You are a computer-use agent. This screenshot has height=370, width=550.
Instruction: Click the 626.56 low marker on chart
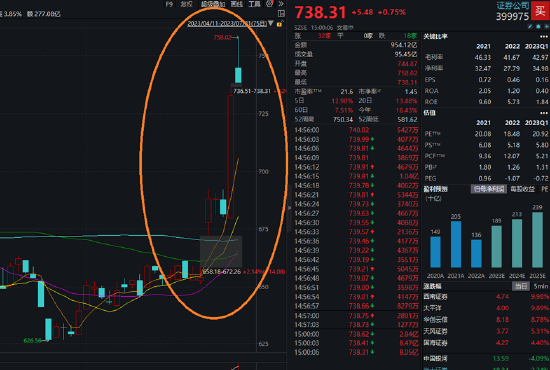pyautogui.click(x=33, y=340)
